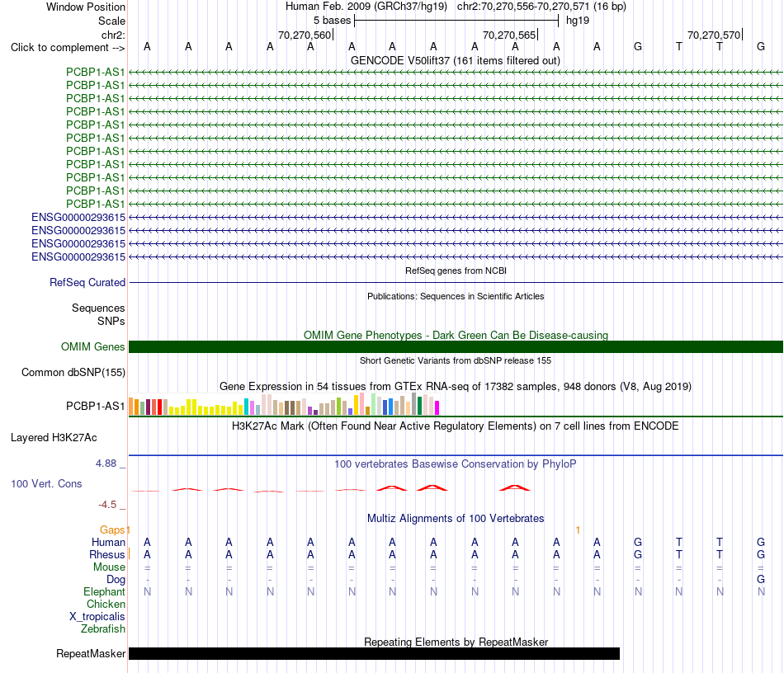Select the "Scale" track label
784x673 pixels.
click(x=111, y=21)
